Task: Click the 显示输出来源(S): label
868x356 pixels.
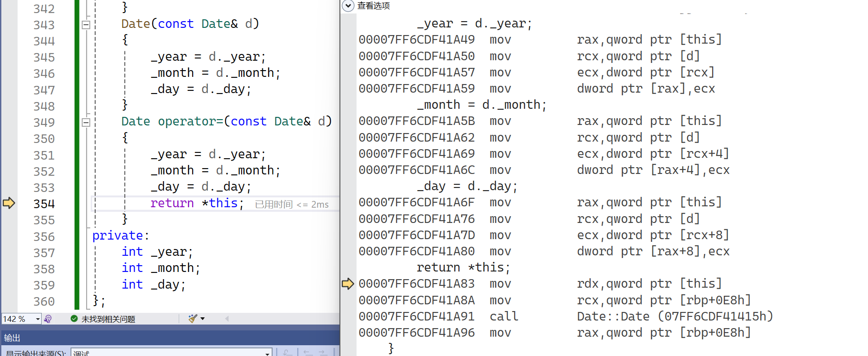Action: [x=36, y=353]
